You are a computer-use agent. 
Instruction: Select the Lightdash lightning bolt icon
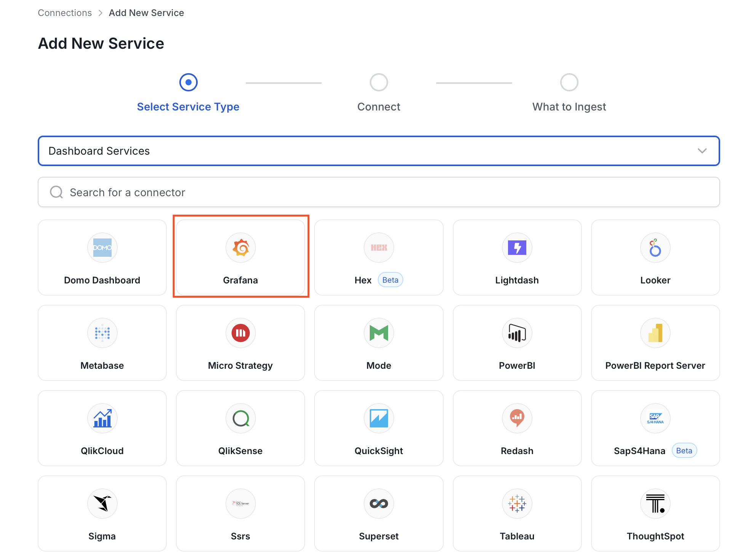517,248
